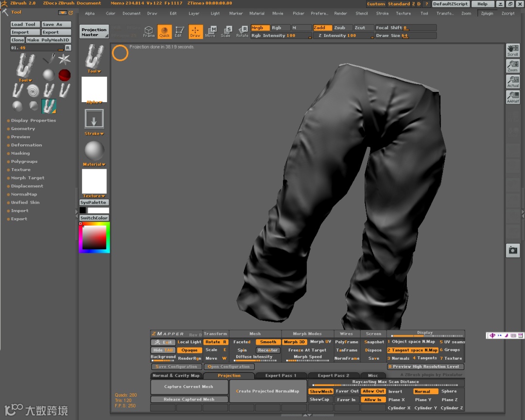The width and height of the screenshot is (525, 420).
Task: Toggle Smooth mesh shading in ZMapper
Action: pyautogui.click(x=268, y=342)
